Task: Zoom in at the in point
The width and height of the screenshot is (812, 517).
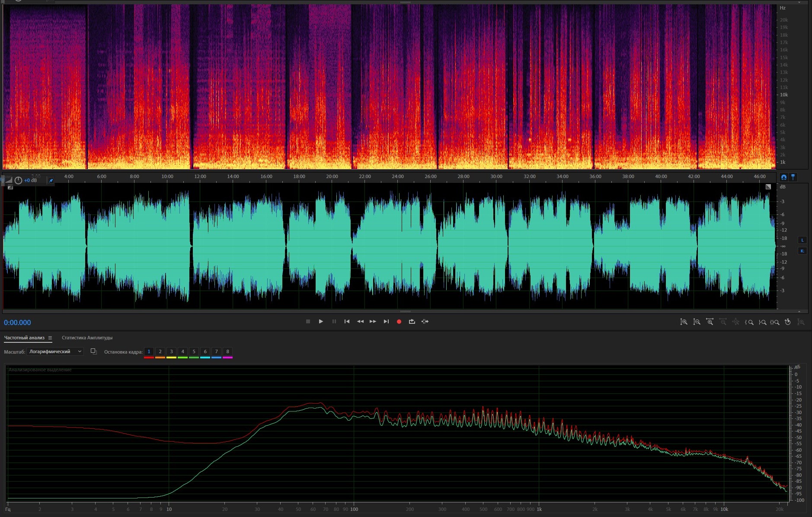Action: [749, 322]
